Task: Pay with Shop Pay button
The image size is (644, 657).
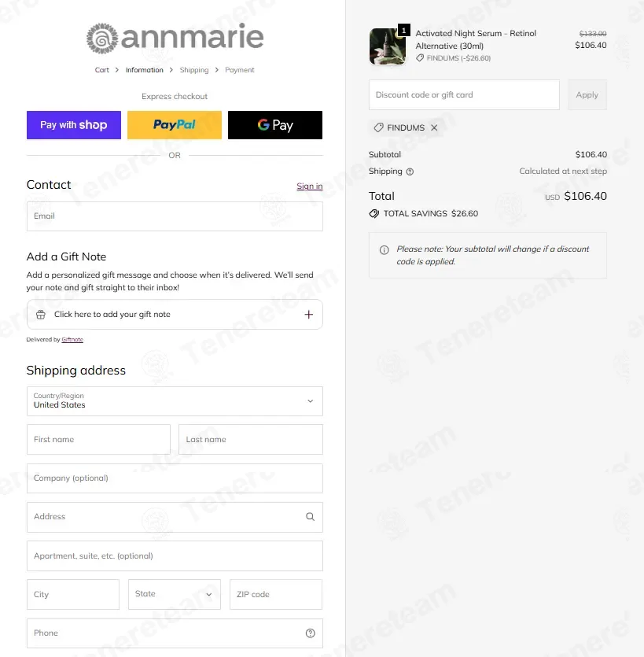Action: click(x=74, y=125)
